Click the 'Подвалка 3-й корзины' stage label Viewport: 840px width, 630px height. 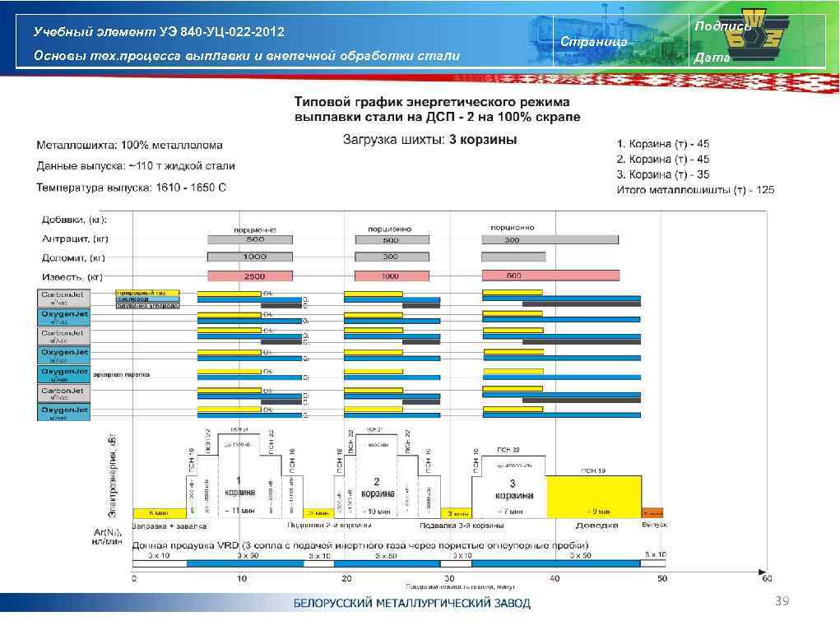click(462, 526)
